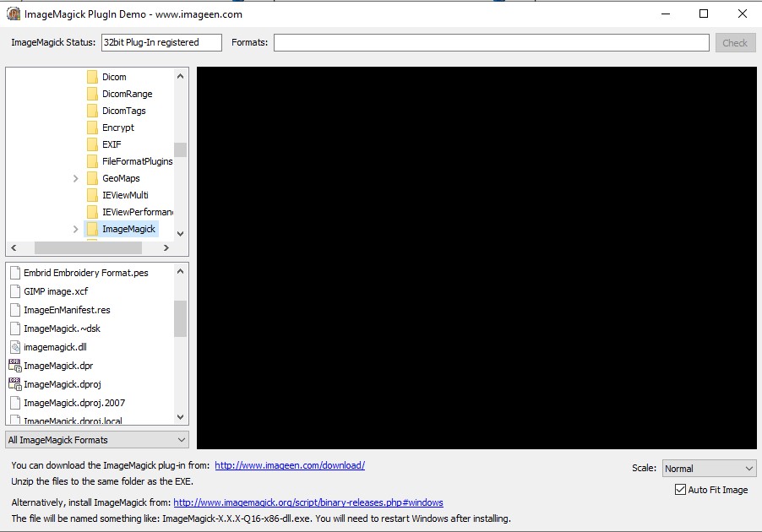This screenshot has height=532, width=762.
Task: Click the ImageMagick Status field
Action: (x=161, y=43)
